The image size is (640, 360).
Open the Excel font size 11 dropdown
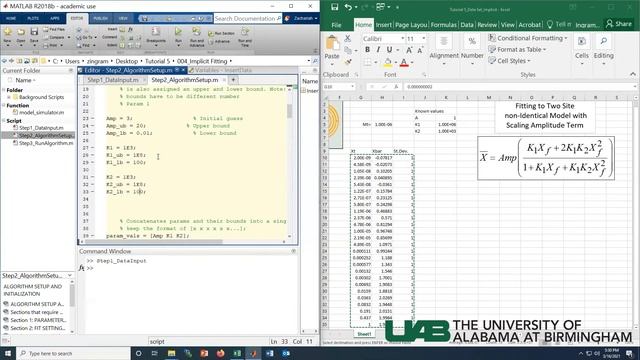click(424, 38)
